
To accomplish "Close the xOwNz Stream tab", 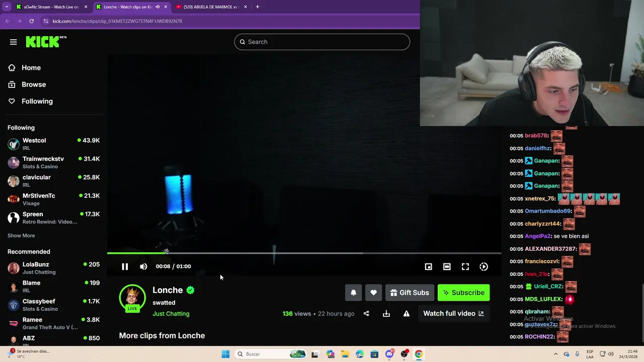I will coord(86,7).
